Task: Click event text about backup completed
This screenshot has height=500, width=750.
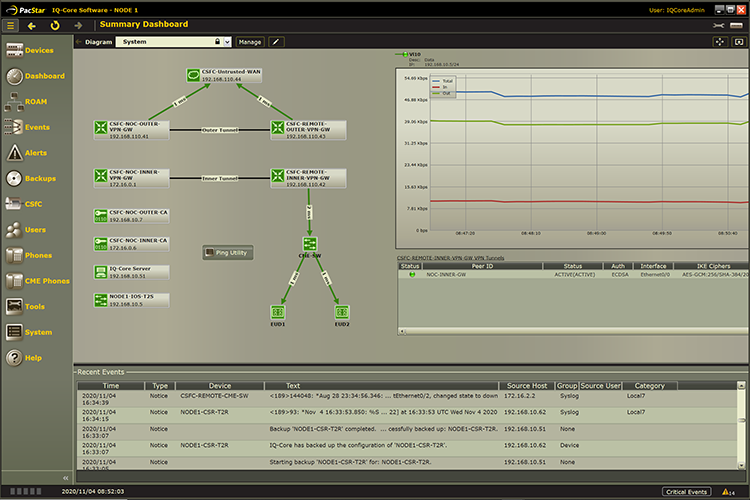Action: tap(384, 429)
